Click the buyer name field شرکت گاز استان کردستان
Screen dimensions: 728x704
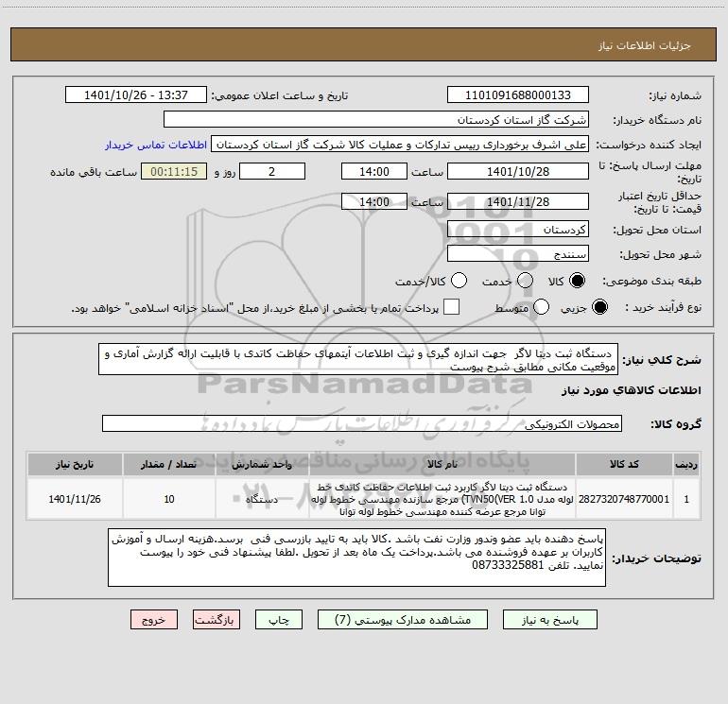point(376,120)
